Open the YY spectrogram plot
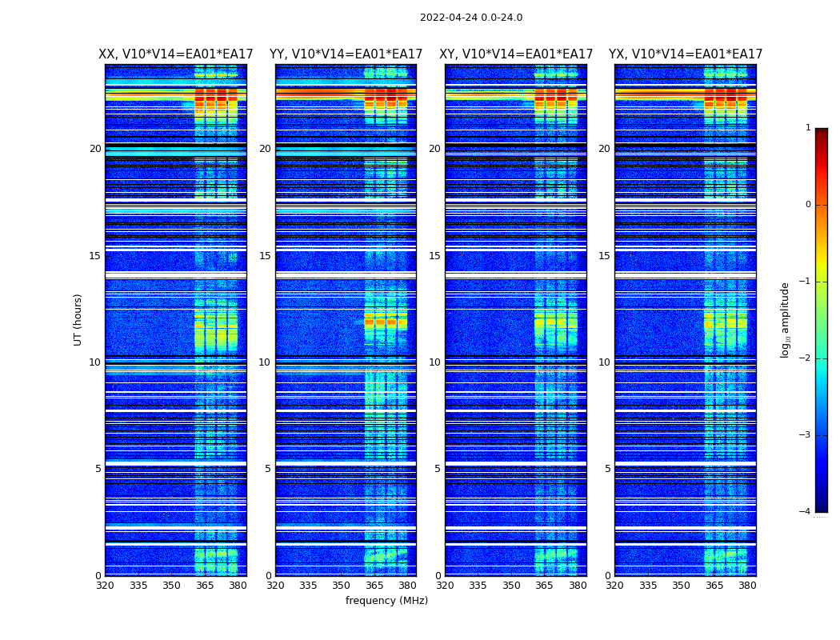The width and height of the screenshot is (840, 640). pos(346,320)
